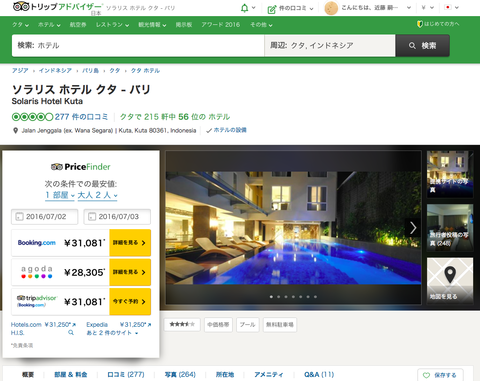Click the 周辺 location field
The height and width of the screenshot is (381, 480).
[330, 45]
